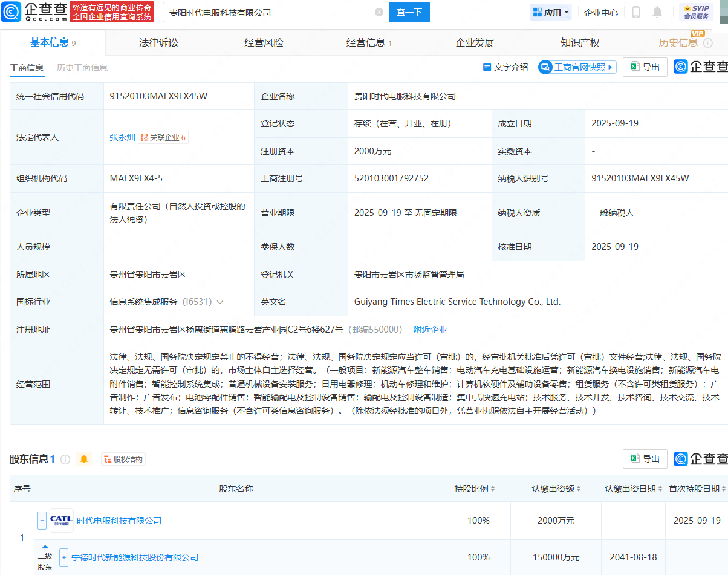Click credit code 91520103MAEX9FX45W
Screen dimensions: 728x575
click(x=159, y=96)
